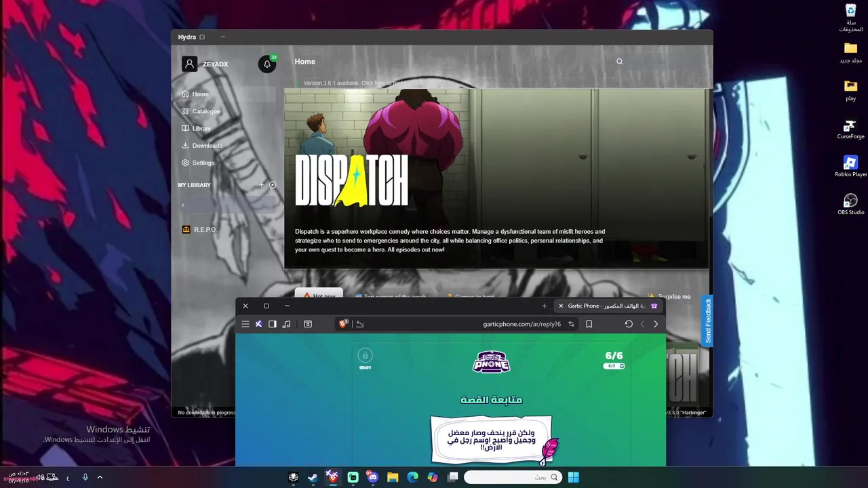The image size is (868, 488).
Task: Open a new browser tab with the plus button
Action: click(x=544, y=306)
